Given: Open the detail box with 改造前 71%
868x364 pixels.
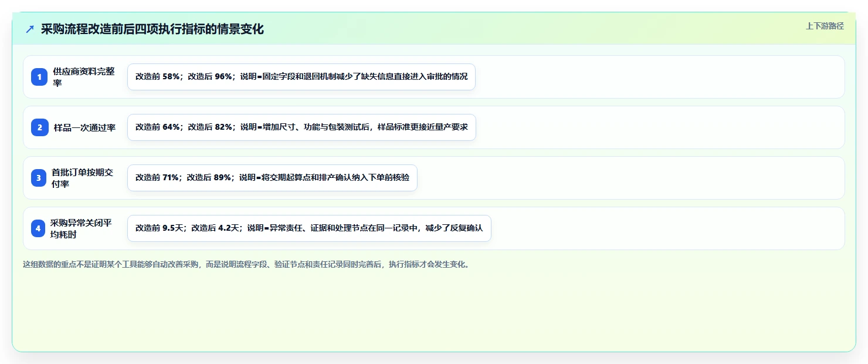Looking at the screenshot, I should tap(272, 178).
